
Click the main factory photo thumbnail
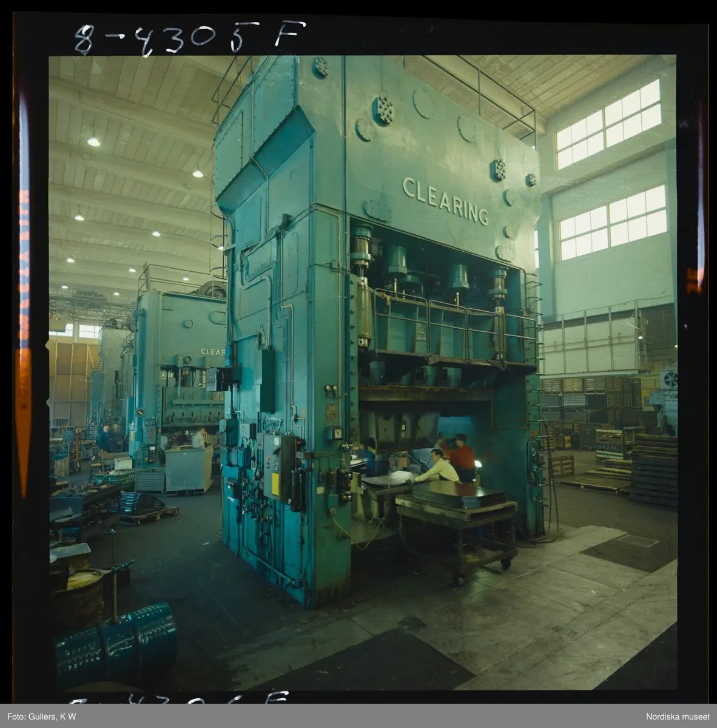(363, 373)
